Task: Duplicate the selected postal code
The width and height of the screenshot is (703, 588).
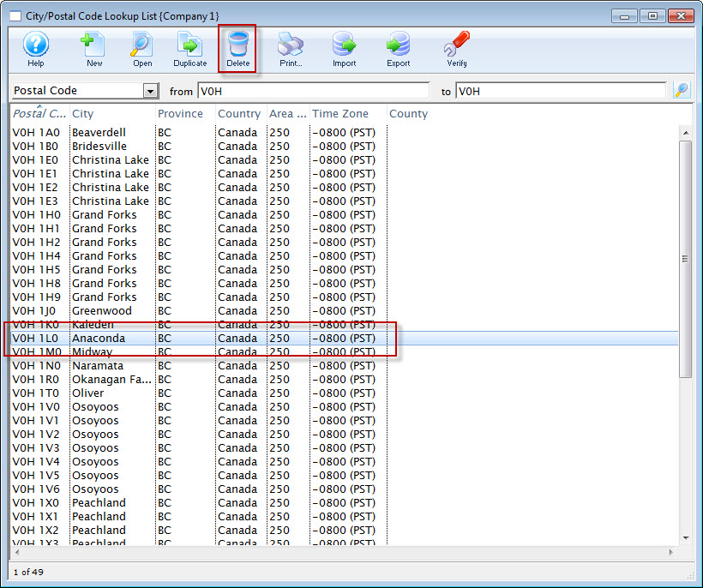Action: pyautogui.click(x=190, y=49)
